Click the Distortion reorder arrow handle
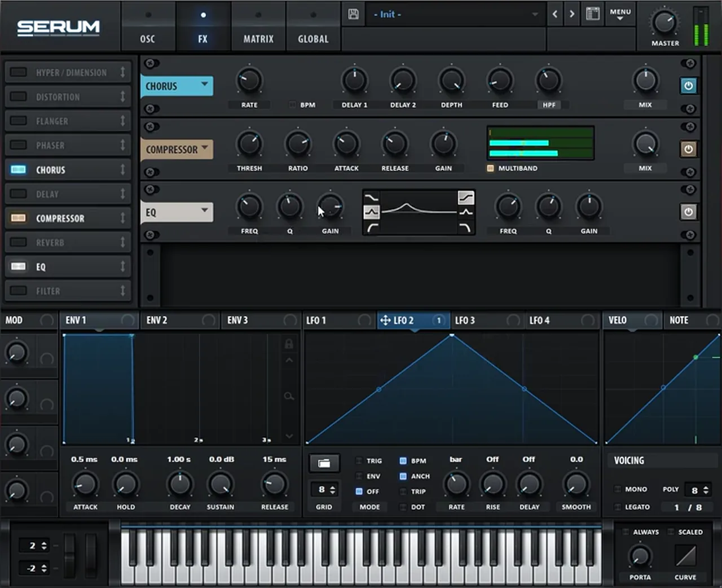Screen dimensions: 722x588 [x=122, y=96]
